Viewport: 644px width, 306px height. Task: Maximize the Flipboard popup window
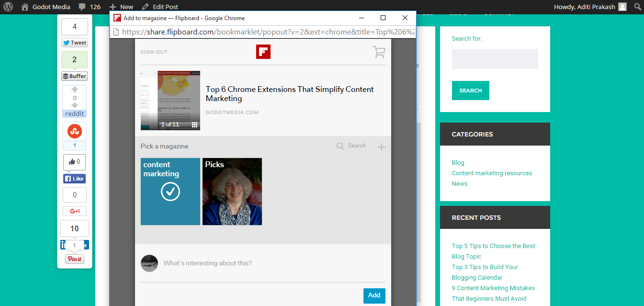(383, 18)
